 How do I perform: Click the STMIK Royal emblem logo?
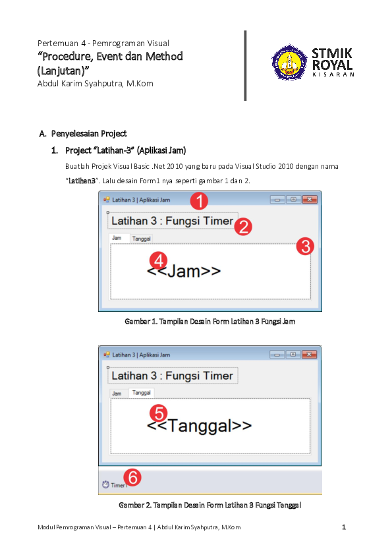coord(289,63)
